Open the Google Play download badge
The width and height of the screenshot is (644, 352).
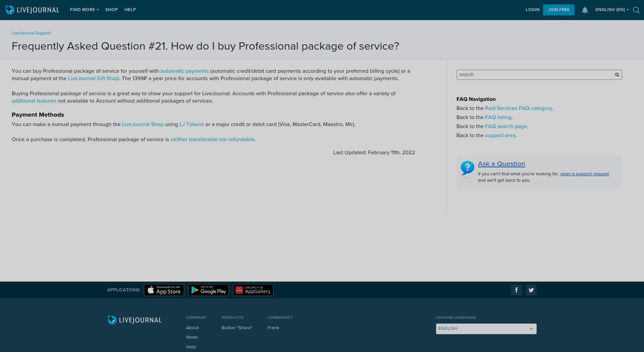[x=209, y=290]
